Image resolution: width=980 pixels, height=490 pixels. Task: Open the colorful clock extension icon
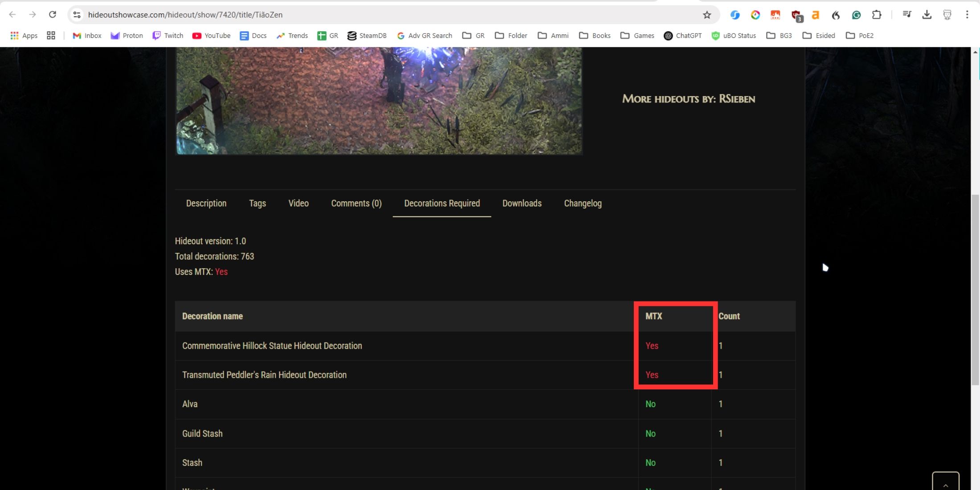tap(755, 15)
